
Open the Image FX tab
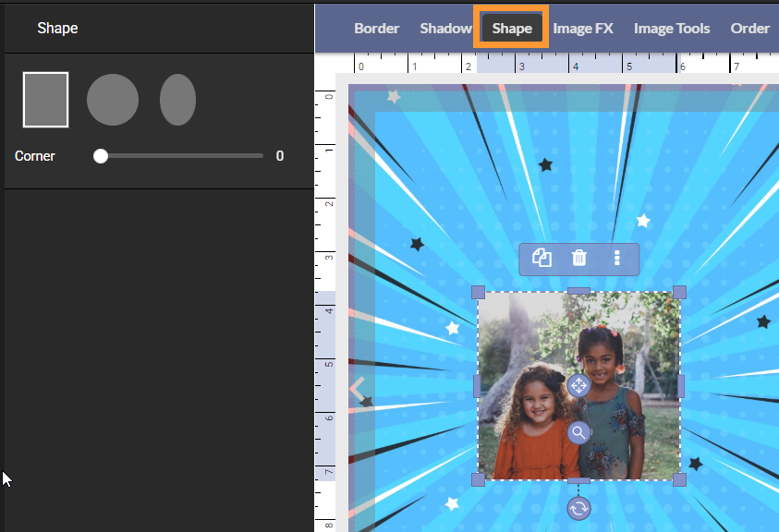pos(583,29)
